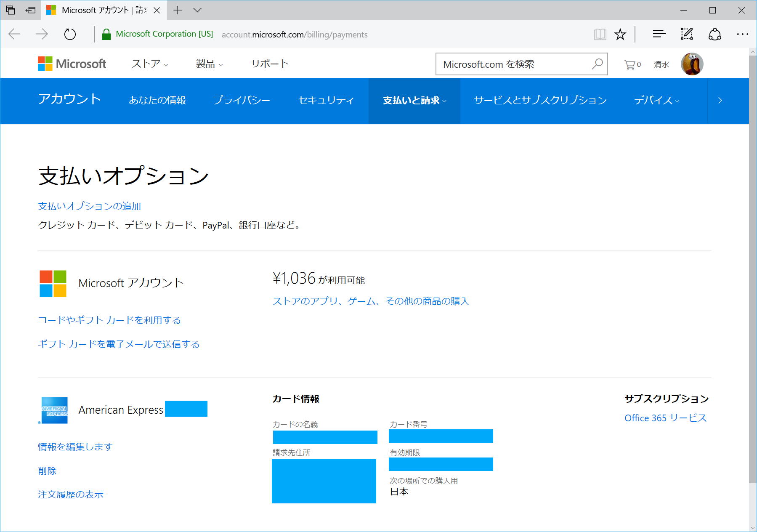This screenshot has width=757, height=532.
Task: Open the サポート menu item
Action: [270, 64]
